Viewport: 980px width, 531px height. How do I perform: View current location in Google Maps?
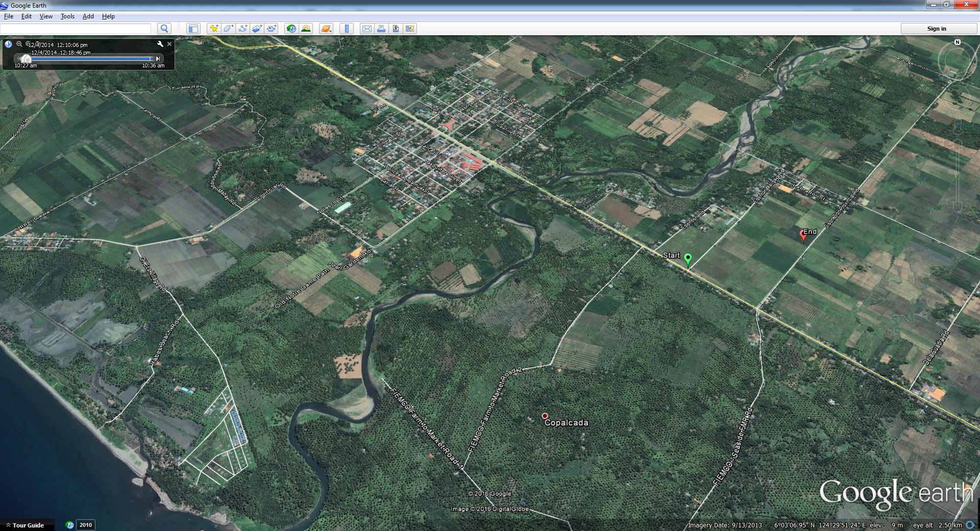click(x=410, y=29)
